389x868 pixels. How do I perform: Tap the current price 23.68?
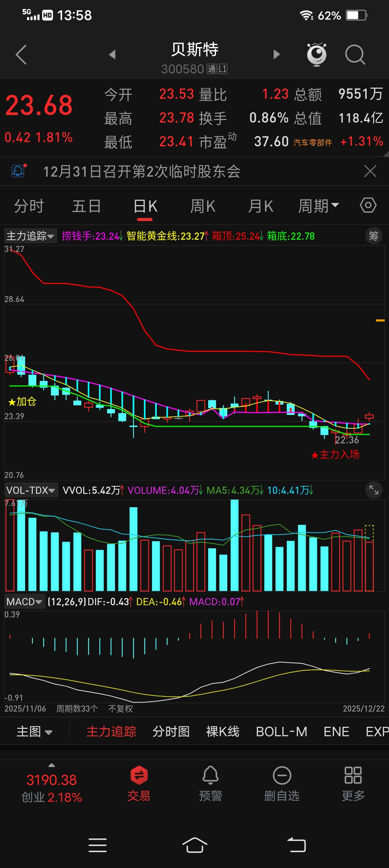(x=39, y=106)
